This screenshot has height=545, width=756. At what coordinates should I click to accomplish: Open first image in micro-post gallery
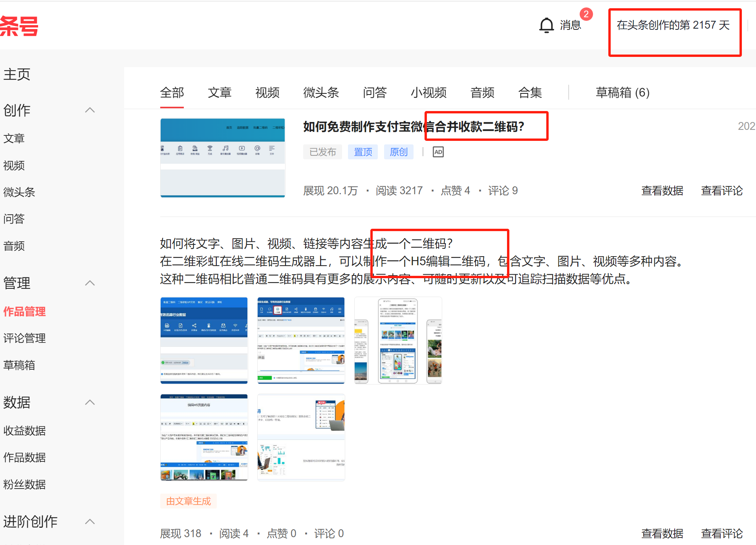point(204,340)
